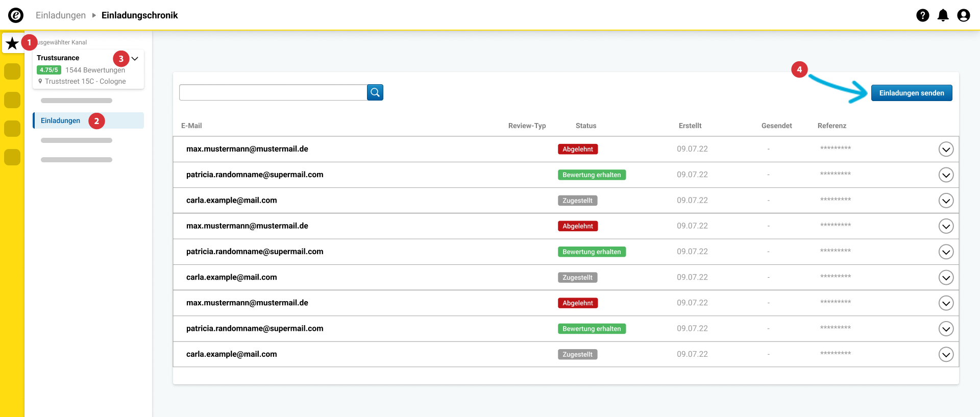This screenshot has width=980, height=417.
Task: Click the second Bewertung erhalten status badge
Action: click(x=592, y=252)
